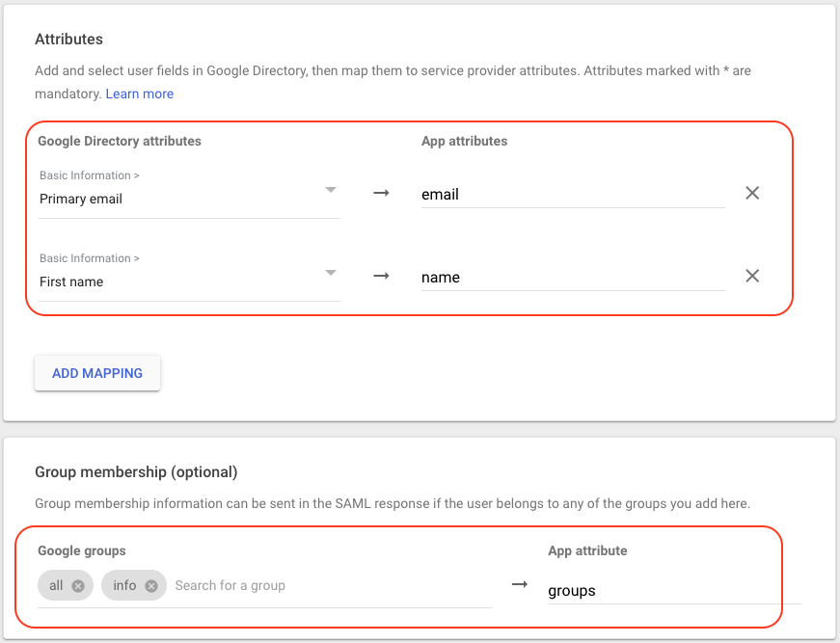Image resolution: width=840 pixels, height=643 pixels.
Task: Click the App attributes column label
Action: [465, 141]
